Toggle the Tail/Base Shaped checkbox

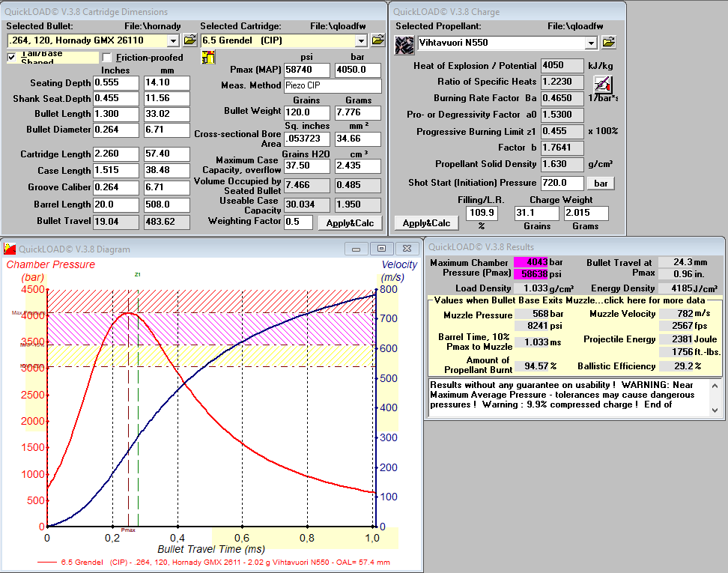[x=11, y=57]
